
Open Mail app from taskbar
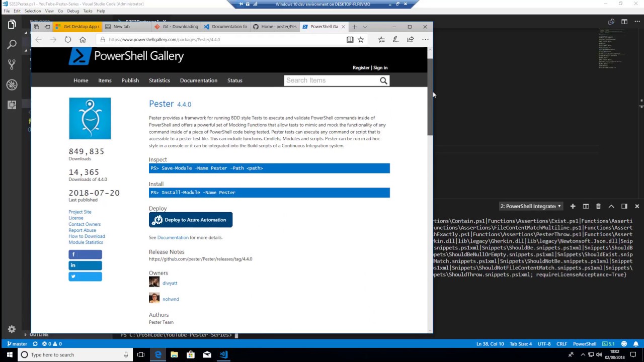pyautogui.click(x=207, y=355)
